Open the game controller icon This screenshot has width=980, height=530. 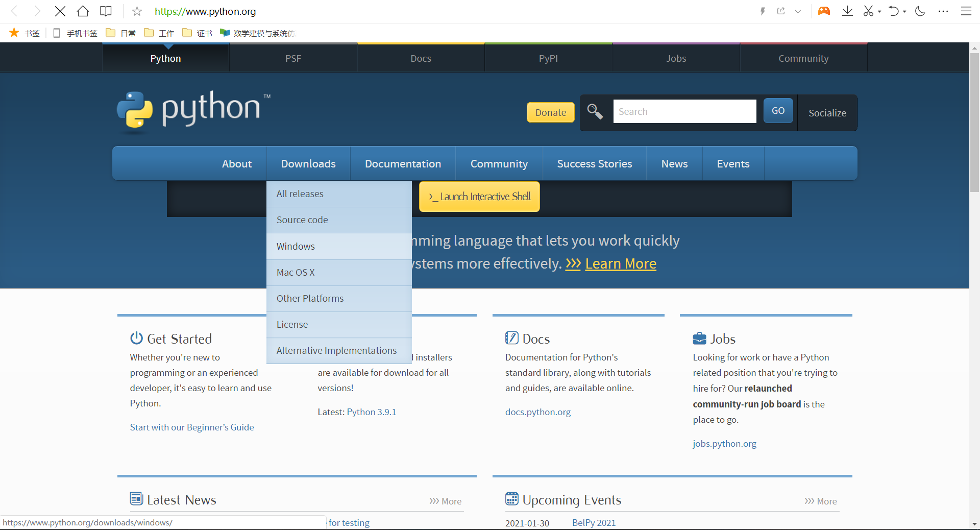pos(824,11)
